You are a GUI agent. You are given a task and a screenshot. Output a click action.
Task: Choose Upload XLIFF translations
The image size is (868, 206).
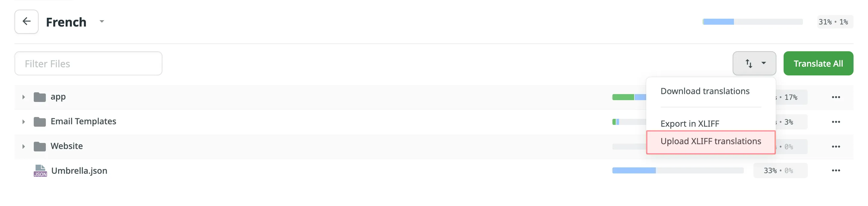pos(711,141)
